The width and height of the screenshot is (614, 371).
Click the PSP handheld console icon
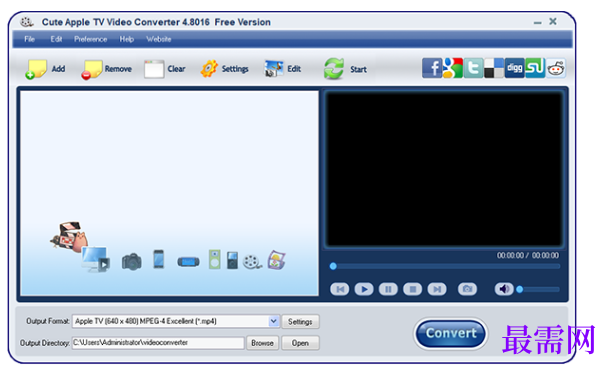pos(188,261)
